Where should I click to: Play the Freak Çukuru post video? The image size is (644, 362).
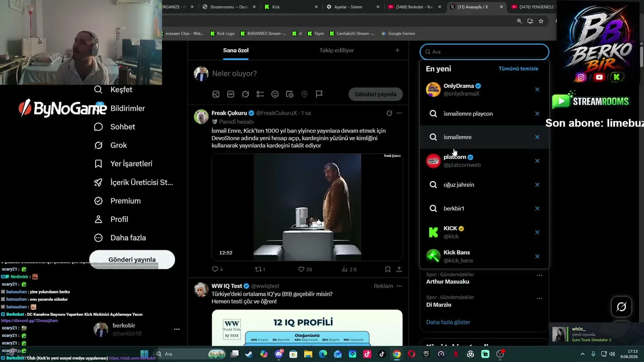point(307,207)
